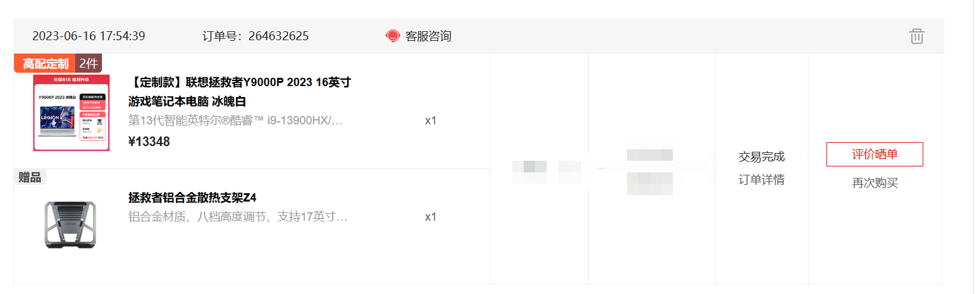980x294 pixels.
Task: Click the 赠品 gift badge label
Action: point(30,177)
